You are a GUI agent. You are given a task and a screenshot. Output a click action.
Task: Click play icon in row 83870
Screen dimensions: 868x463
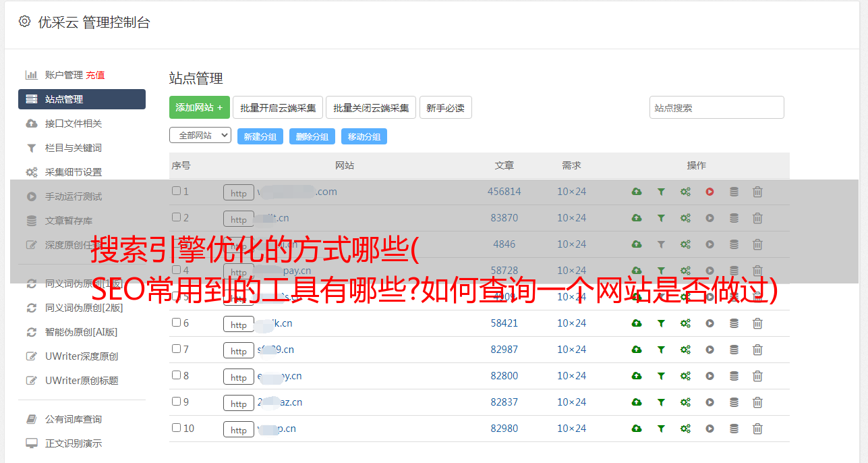tap(710, 218)
